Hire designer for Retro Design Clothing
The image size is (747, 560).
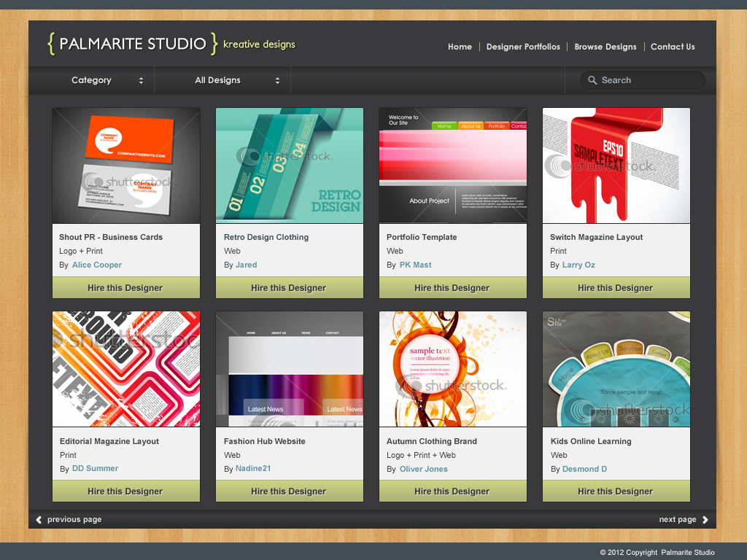tap(289, 287)
